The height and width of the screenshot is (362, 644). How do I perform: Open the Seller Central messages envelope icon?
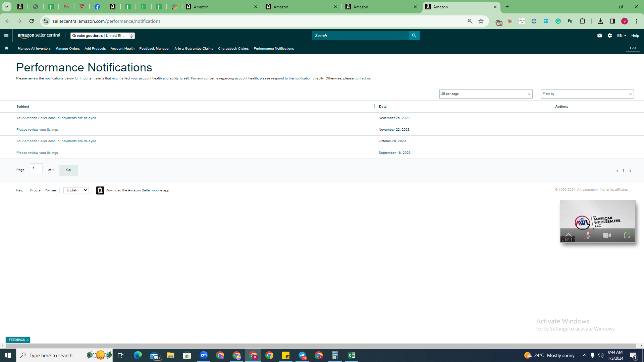point(600,36)
